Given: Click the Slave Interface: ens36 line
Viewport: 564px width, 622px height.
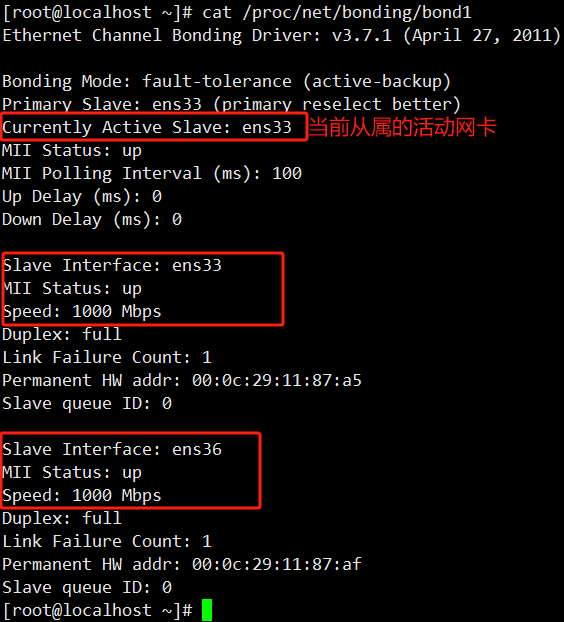Looking at the screenshot, I should pyautogui.click(x=112, y=449).
